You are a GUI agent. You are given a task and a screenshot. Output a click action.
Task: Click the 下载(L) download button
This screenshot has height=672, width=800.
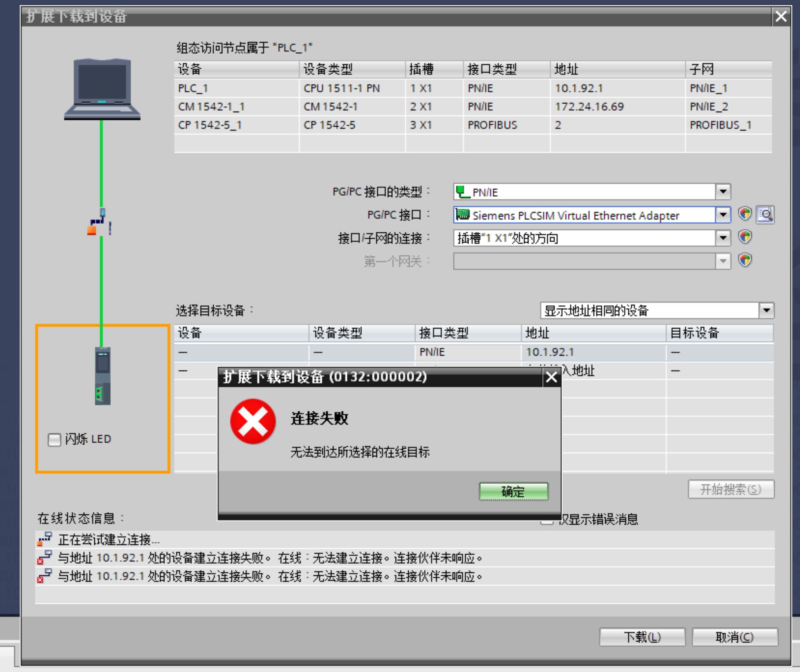point(642,637)
